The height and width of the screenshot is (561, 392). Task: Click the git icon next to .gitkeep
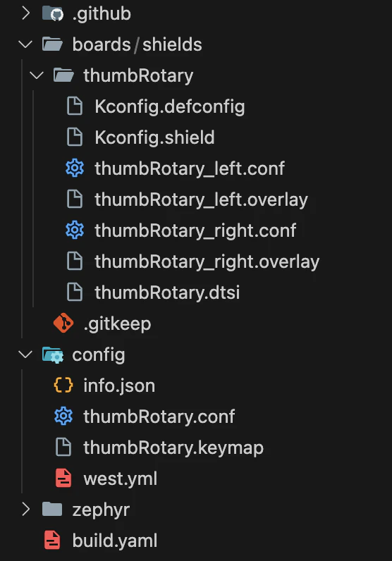pos(63,323)
